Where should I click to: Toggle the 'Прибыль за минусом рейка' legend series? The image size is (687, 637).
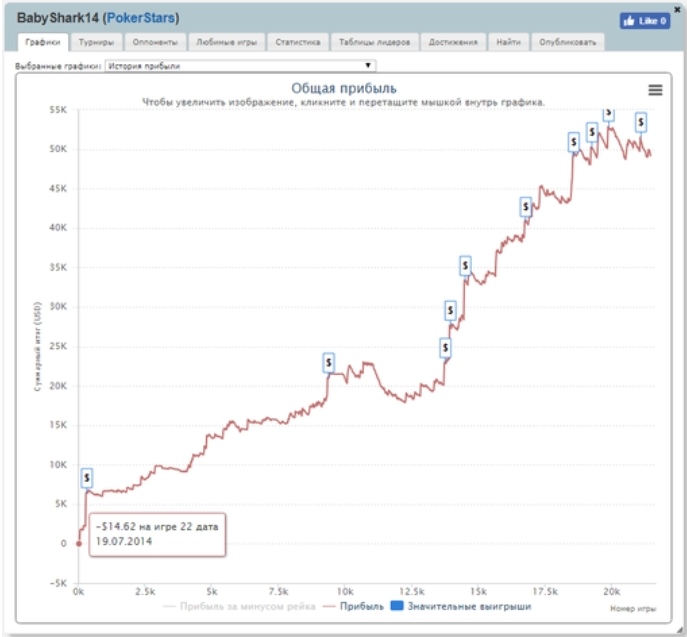[238, 606]
